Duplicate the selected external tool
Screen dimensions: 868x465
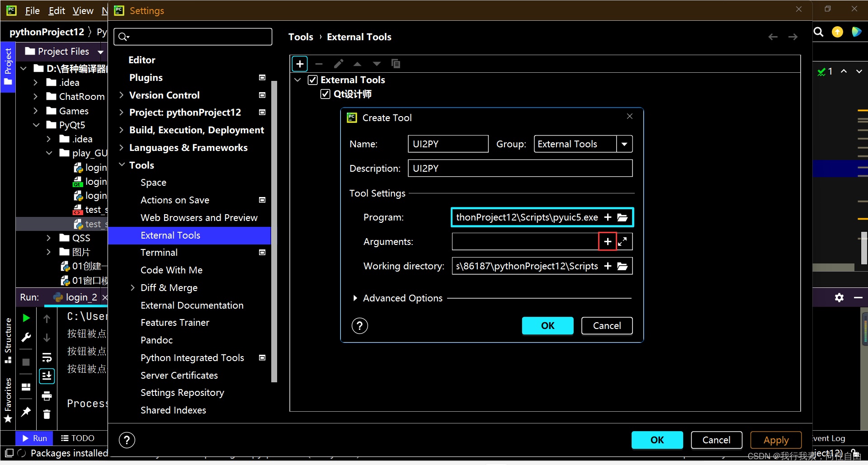[396, 64]
